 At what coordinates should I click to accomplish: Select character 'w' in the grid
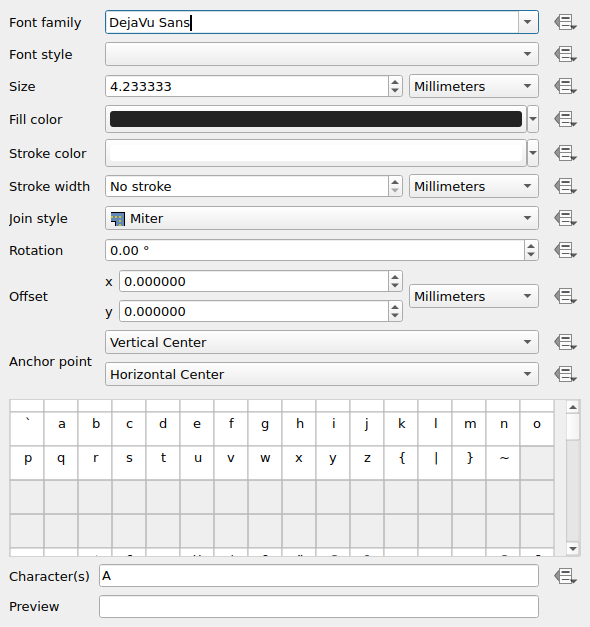pos(265,462)
